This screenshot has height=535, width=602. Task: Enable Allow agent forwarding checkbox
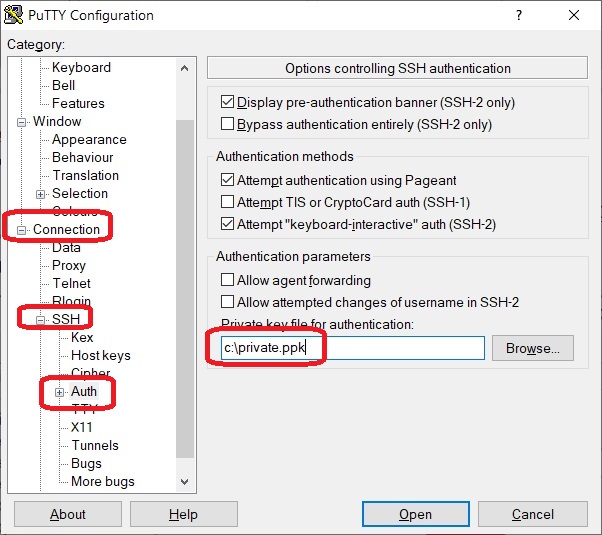227,280
